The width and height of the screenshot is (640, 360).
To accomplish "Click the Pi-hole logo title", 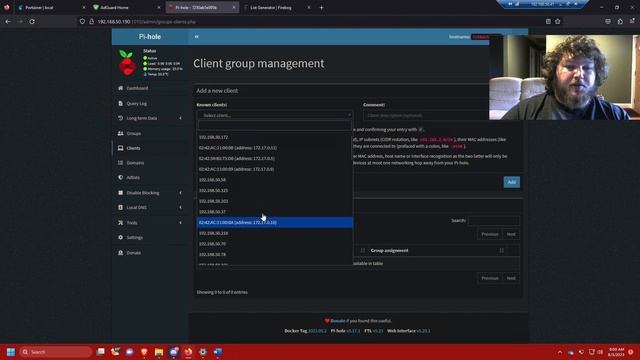I will tap(150, 37).
